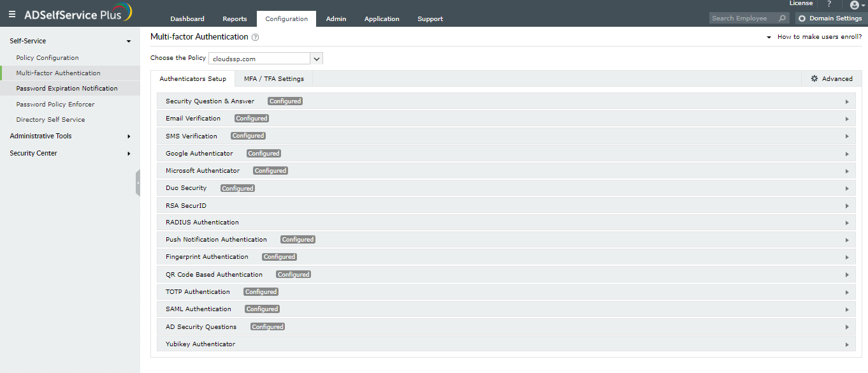Click Yubikey Authenticator label
This screenshot has height=373, width=868.
[x=200, y=344]
